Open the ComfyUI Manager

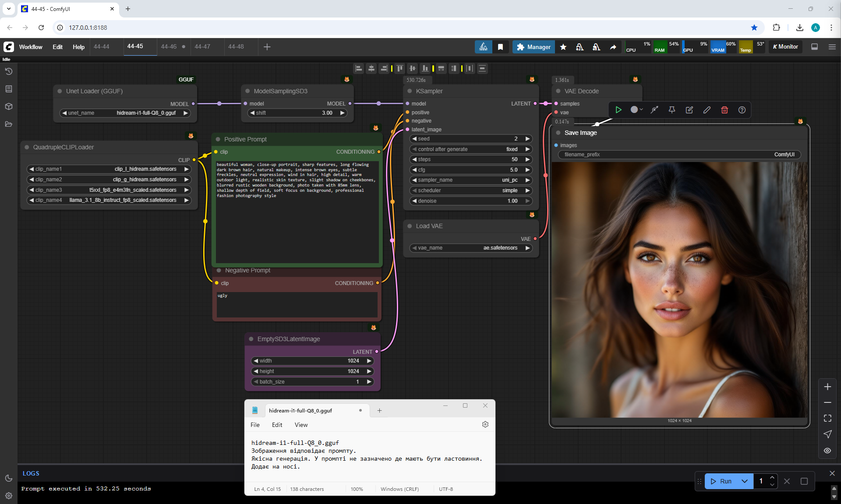click(534, 47)
